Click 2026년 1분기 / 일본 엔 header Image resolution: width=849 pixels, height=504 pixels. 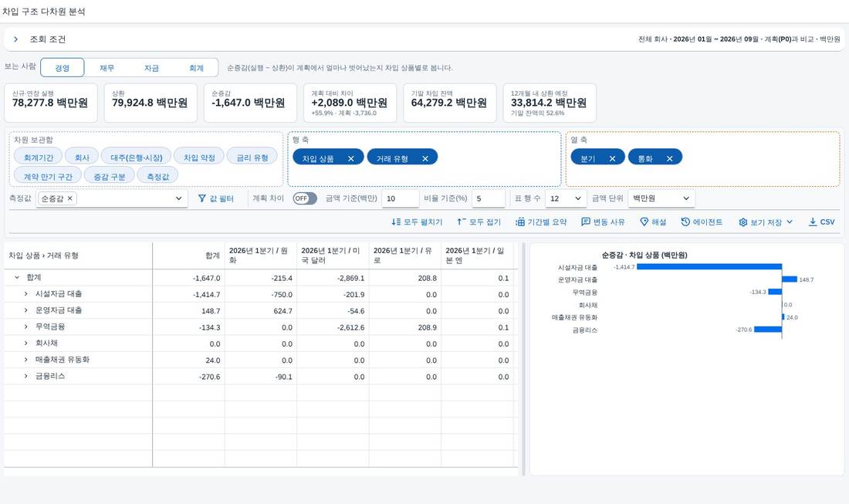477,255
